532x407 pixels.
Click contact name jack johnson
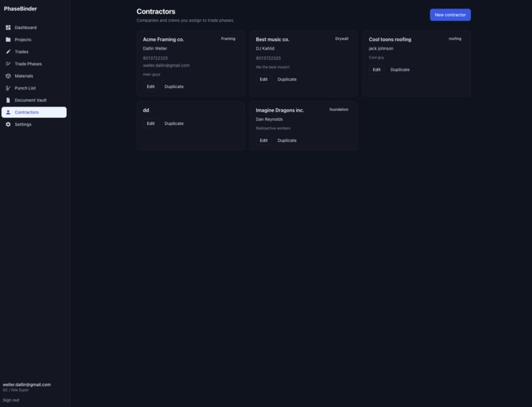381,48
